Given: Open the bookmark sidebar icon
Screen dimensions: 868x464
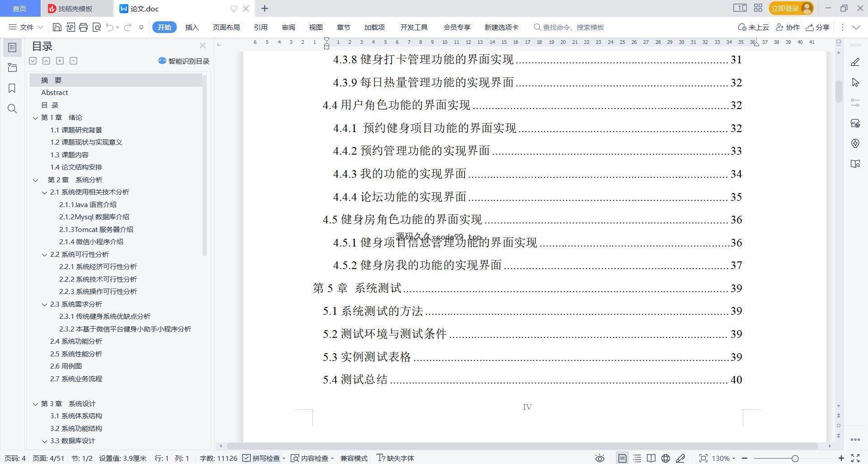Looking at the screenshot, I should [x=12, y=88].
